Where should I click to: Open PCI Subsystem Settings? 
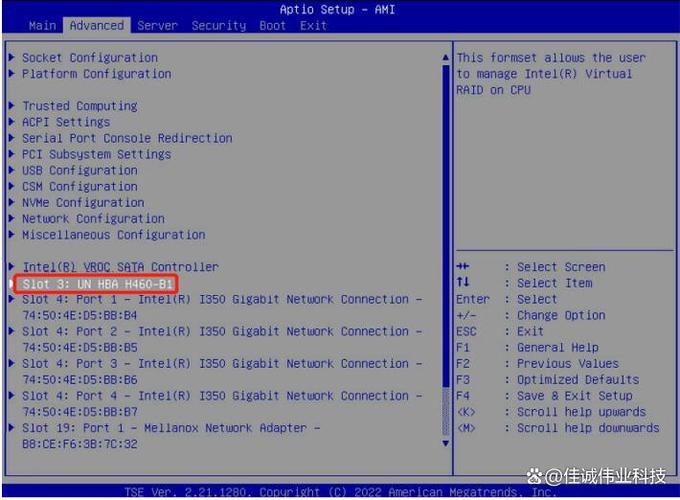point(96,154)
